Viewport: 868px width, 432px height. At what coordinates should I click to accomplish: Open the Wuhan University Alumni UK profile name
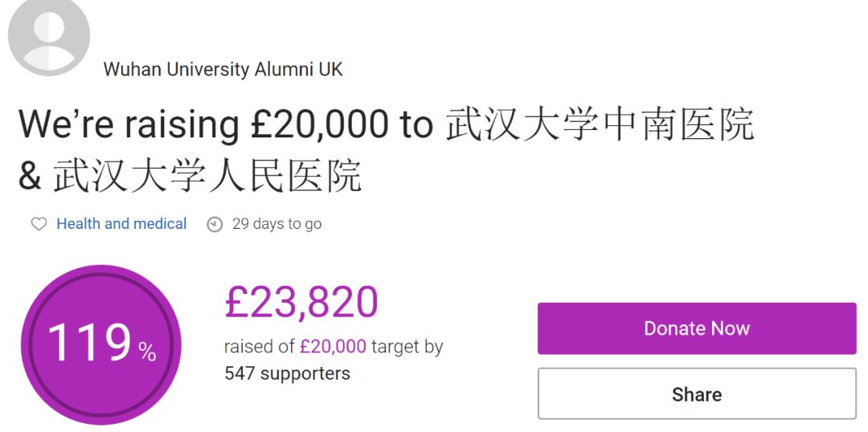tap(223, 70)
